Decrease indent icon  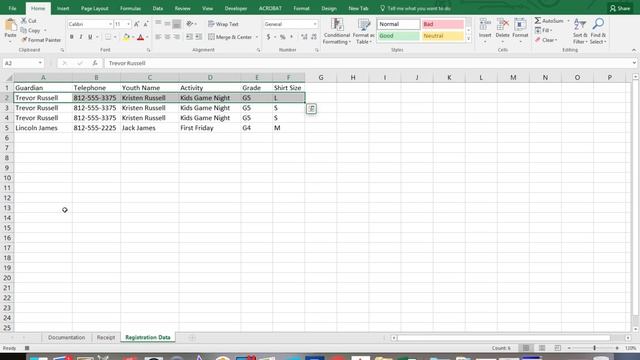189,37
